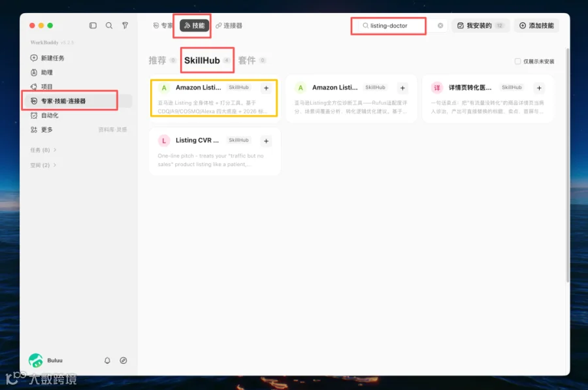Clear the search field with the x icon

[x=440, y=25]
